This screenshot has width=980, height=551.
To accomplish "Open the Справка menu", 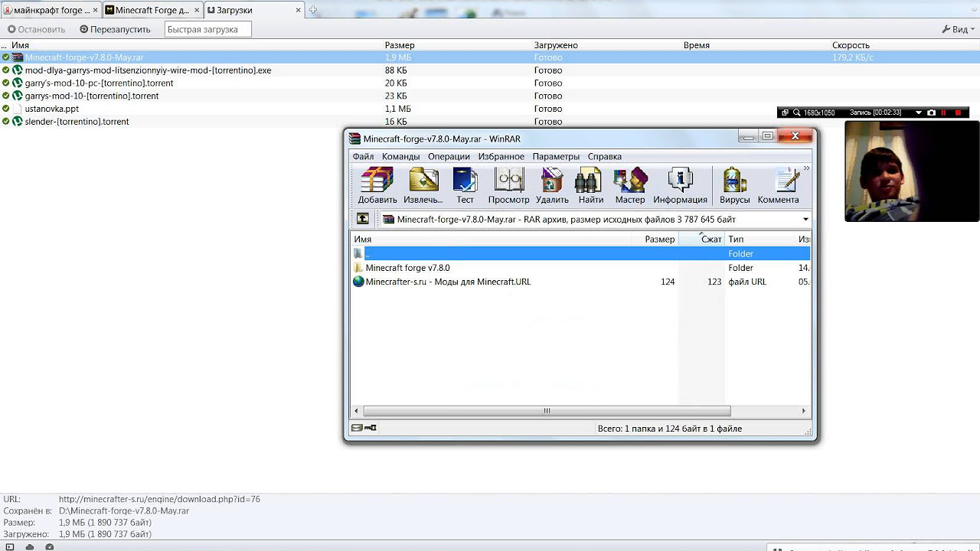I will 605,156.
